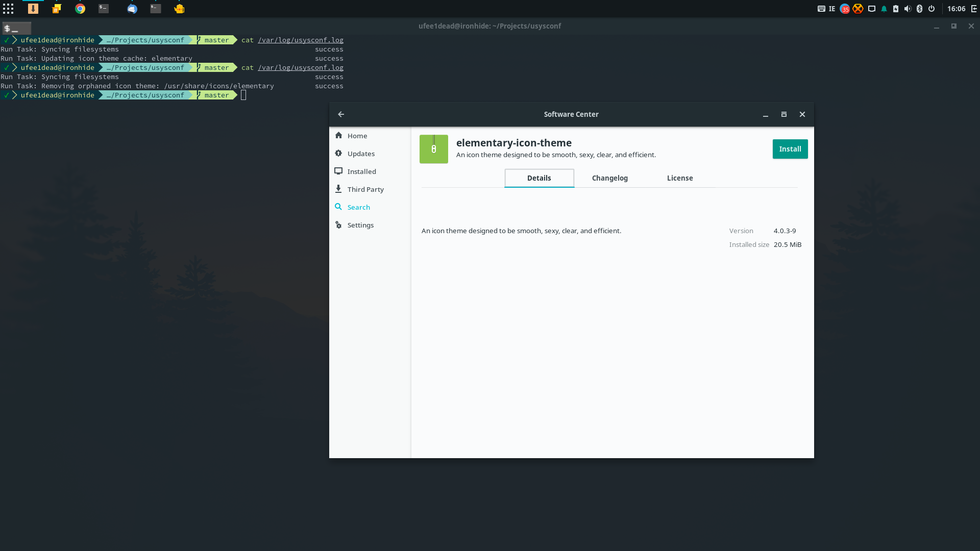Click the orange hexagon X tray icon

[858, 9]
